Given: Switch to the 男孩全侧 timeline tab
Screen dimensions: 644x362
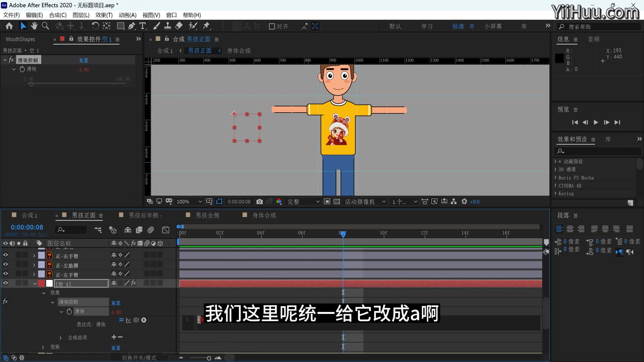Looking at the screenshot, I should pyautogui.click(x=207, y=216).
